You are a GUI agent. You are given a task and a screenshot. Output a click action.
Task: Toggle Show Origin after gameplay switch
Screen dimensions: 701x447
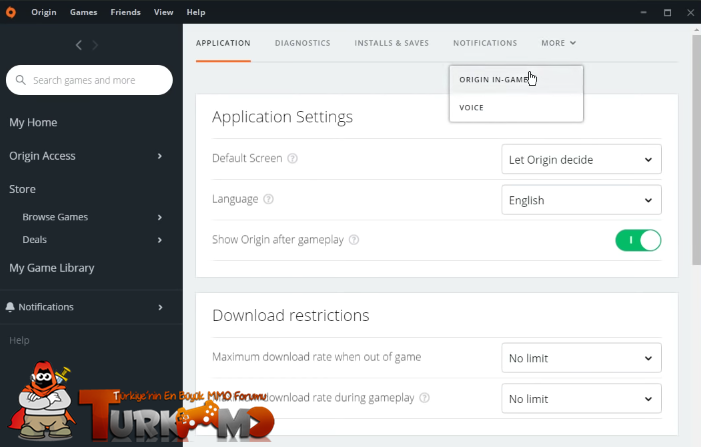(638, 240)
